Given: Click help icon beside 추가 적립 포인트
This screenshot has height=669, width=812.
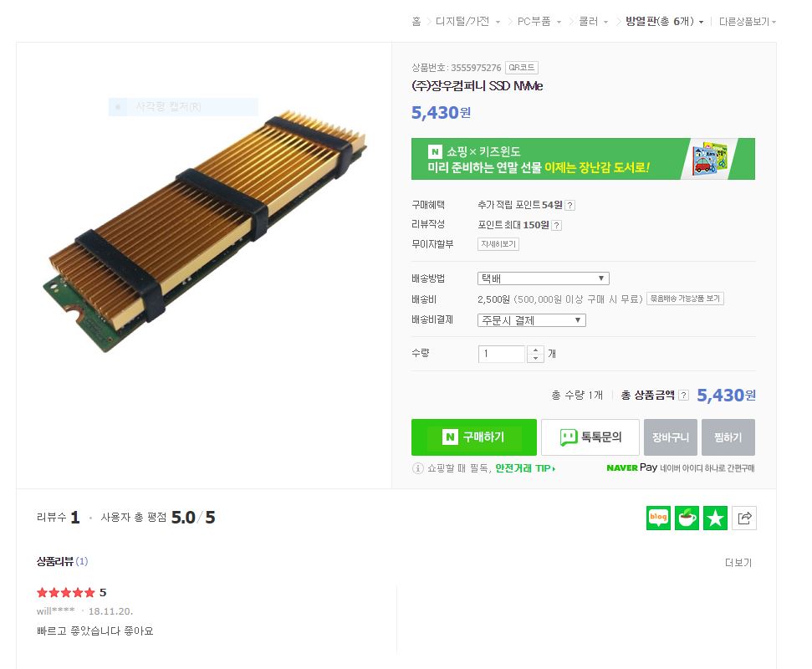Looking at the screenshot, I should coord(569,206).
